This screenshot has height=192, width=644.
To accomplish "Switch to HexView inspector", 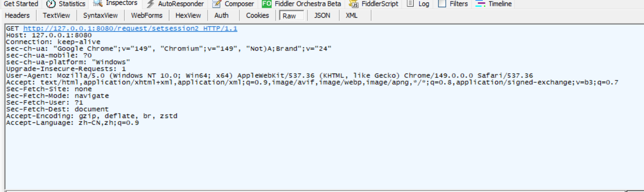I will pyautogui.click(x=188, y=16).
